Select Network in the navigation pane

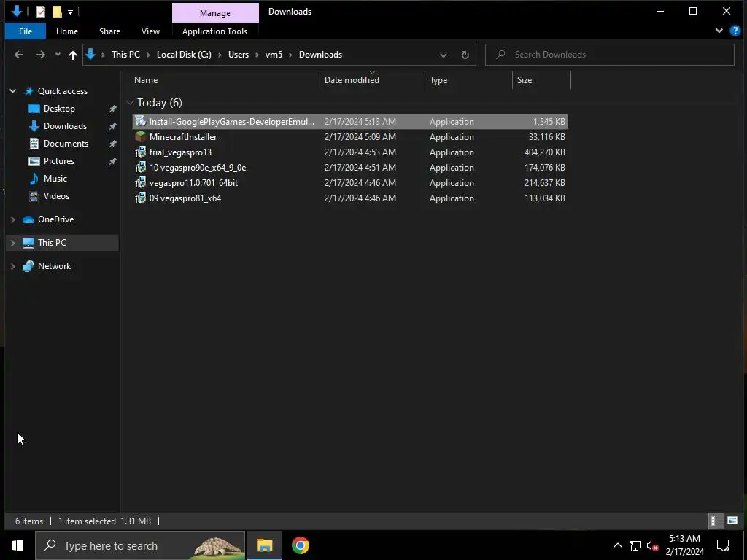tap(54, 266)
